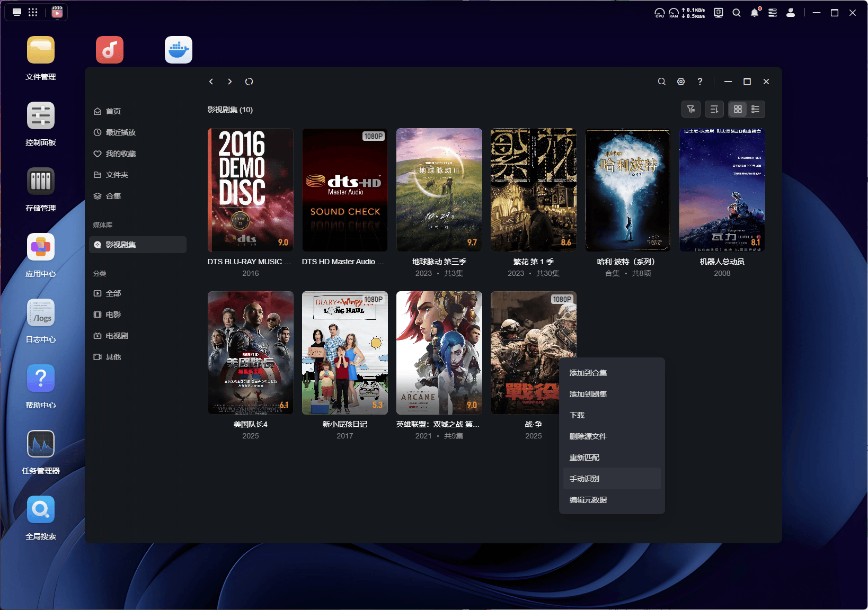The image size is (868, 610).
Task: Launch the music app desktop icon
Action: 110,50
